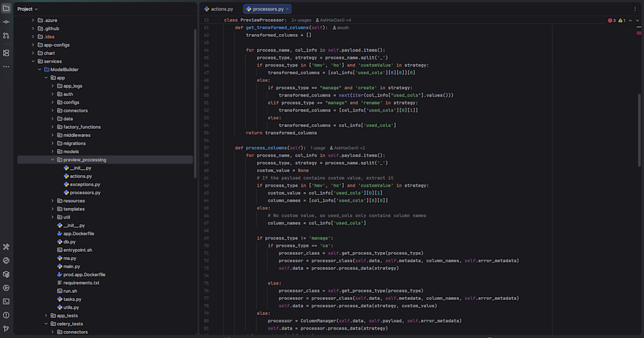
Task: Click the errors count indicator in editor
Action: (612, 20)
